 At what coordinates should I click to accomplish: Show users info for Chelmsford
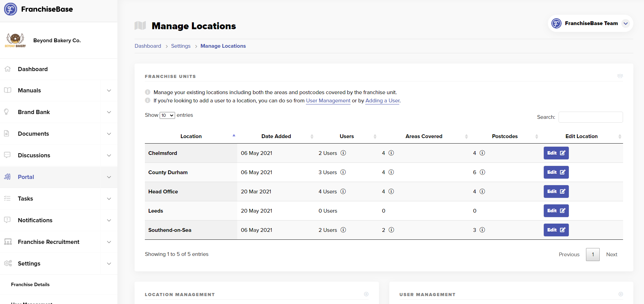343,153
